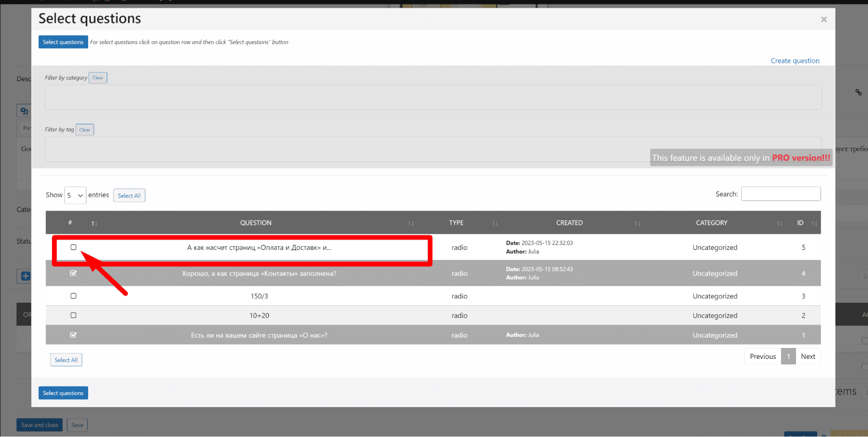Viewport: 868px width, 437px height.
Task: Open the Create question link
Action: coord(795,61)
